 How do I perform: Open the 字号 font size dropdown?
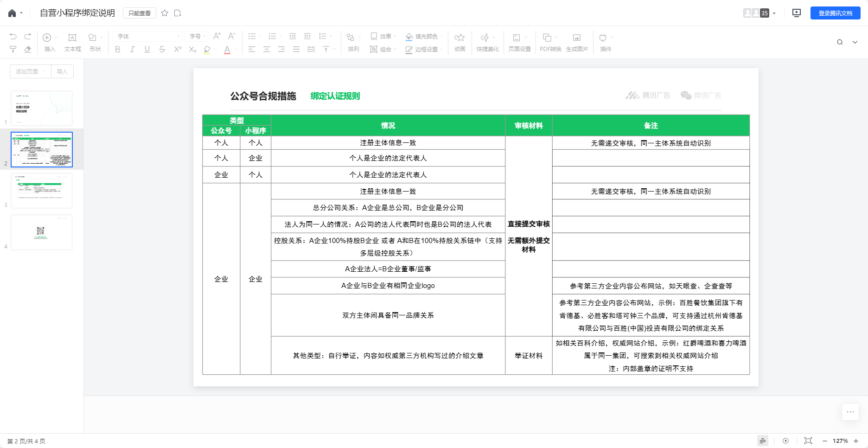tap(197, 36)
